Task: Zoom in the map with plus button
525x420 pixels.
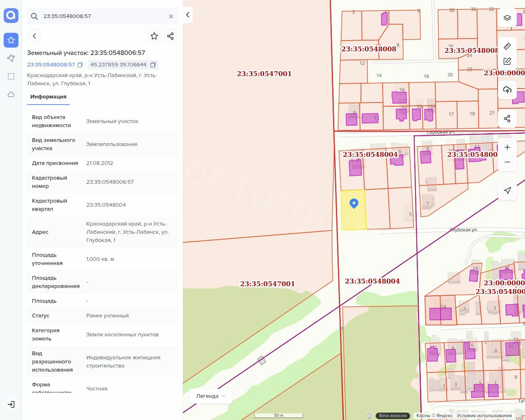Action: [x=507, y=147]
